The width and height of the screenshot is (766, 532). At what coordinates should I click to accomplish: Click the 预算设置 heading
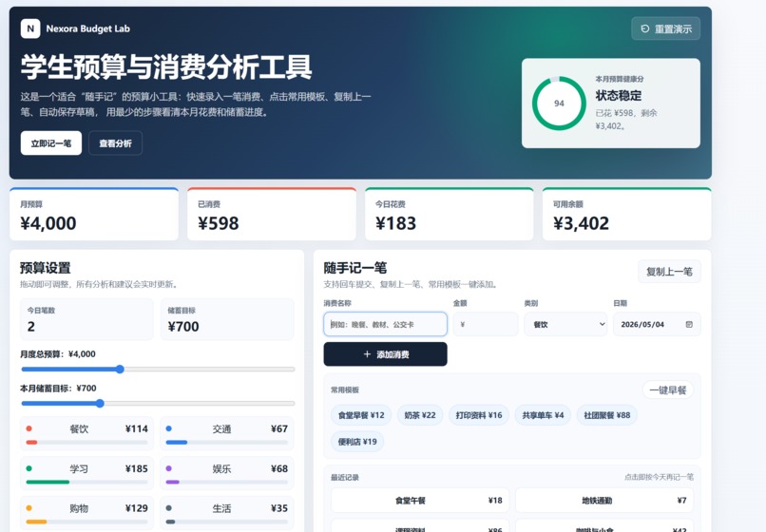pos(46,268)
